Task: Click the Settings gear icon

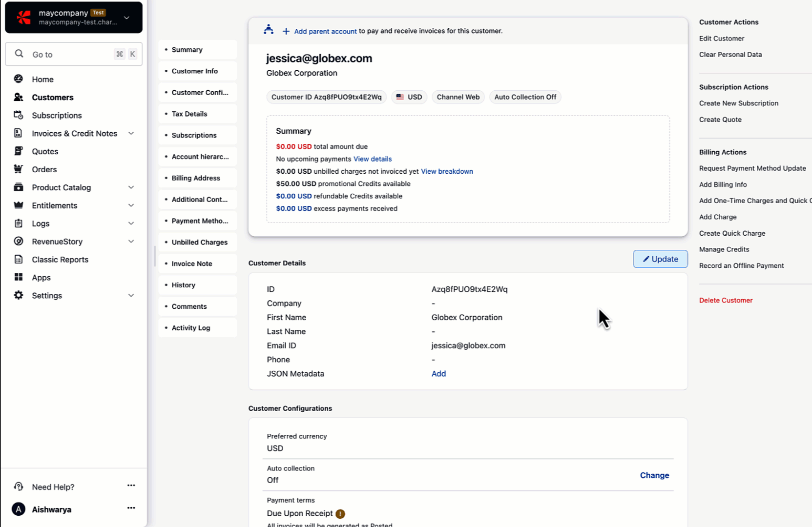Action: click(x=19, y=295)
